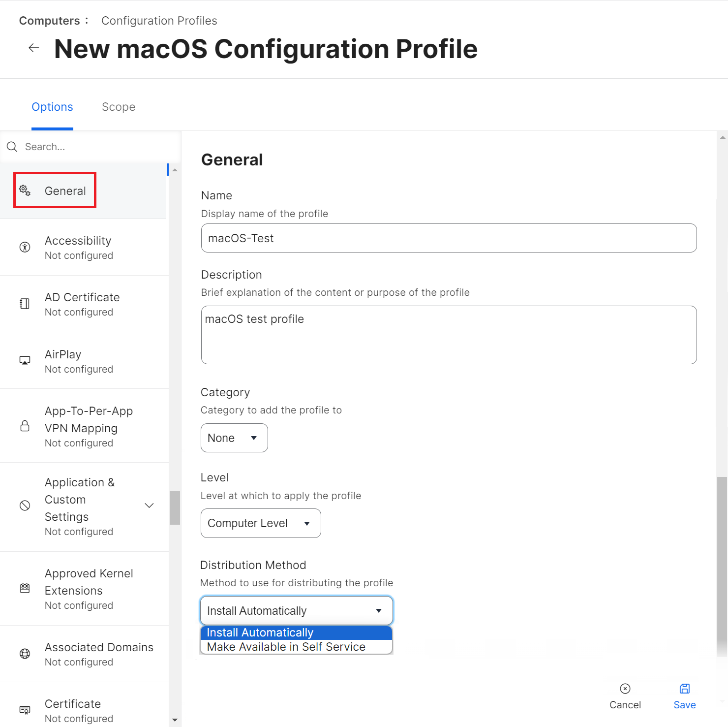Screen dimensions: 728x727
Task: Select the Associated Domains globe icon
Action: (25, 654)
